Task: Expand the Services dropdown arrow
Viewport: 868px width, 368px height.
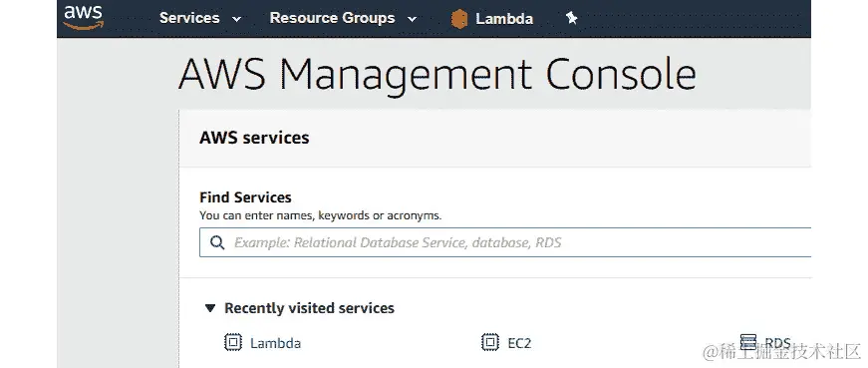Action: click(x=236, y=19)
